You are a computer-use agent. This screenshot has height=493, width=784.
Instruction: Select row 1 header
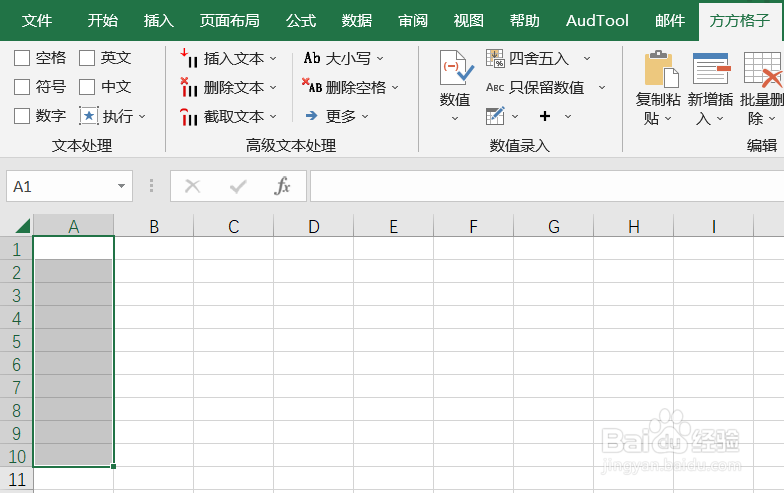[x=16, y=250]
